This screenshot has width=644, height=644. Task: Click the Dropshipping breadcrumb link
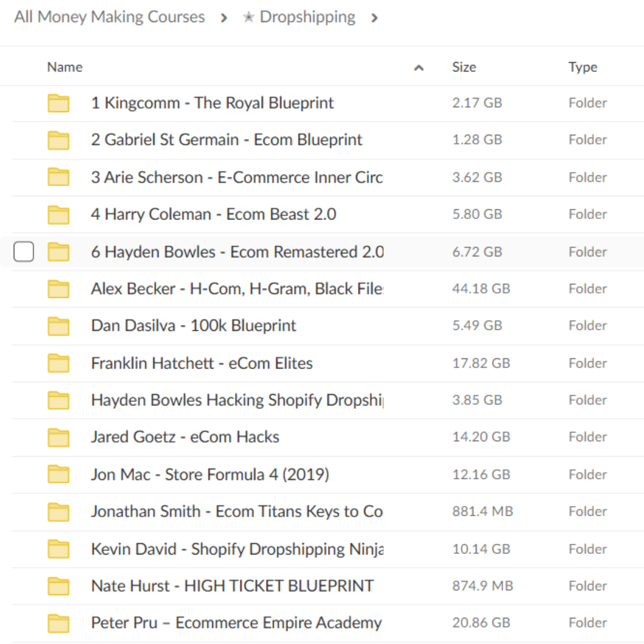point(307,17)
